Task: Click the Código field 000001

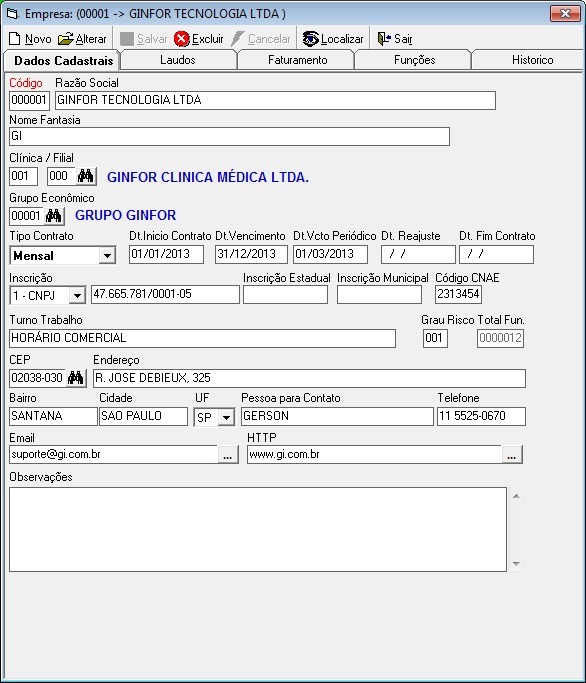Action: pos(29,101)
